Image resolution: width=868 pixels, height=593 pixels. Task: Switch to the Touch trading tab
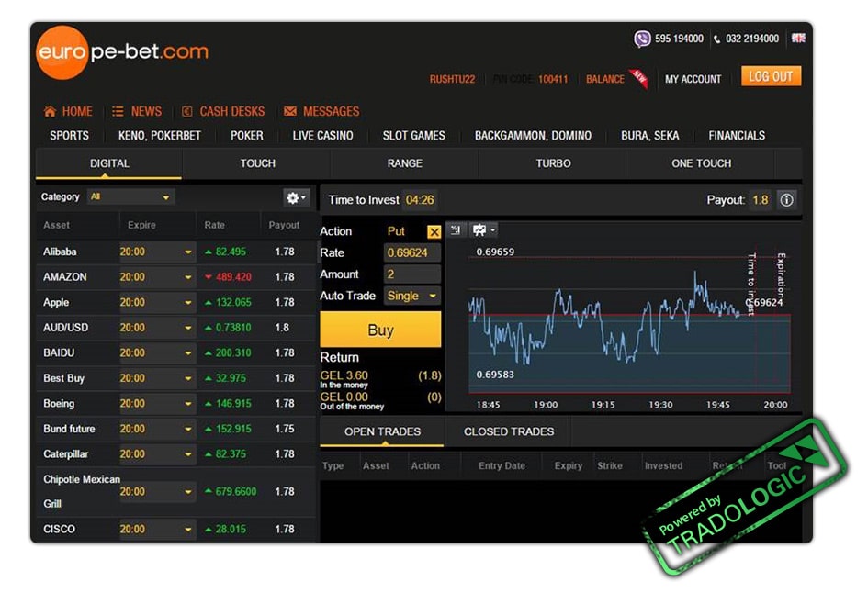click(257, 163)
